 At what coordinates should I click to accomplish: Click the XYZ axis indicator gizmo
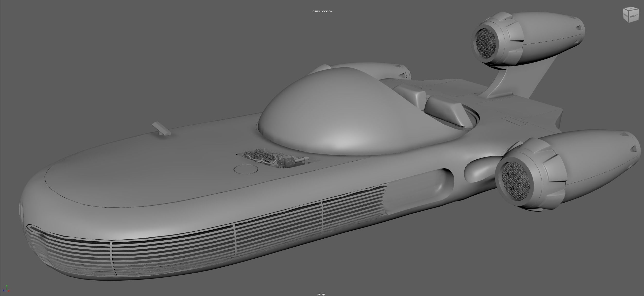[6, 289]
